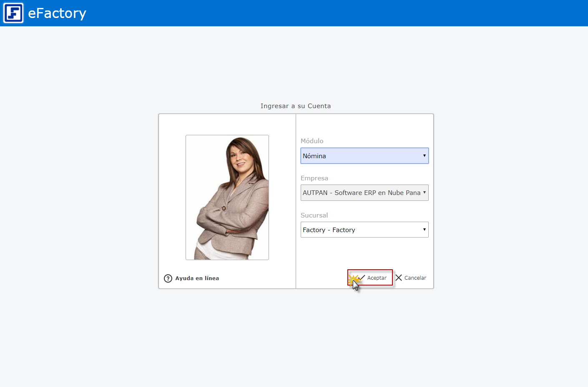Click the Aceptar button
This screenshot has height=387, width=588.
pos(370,278)
